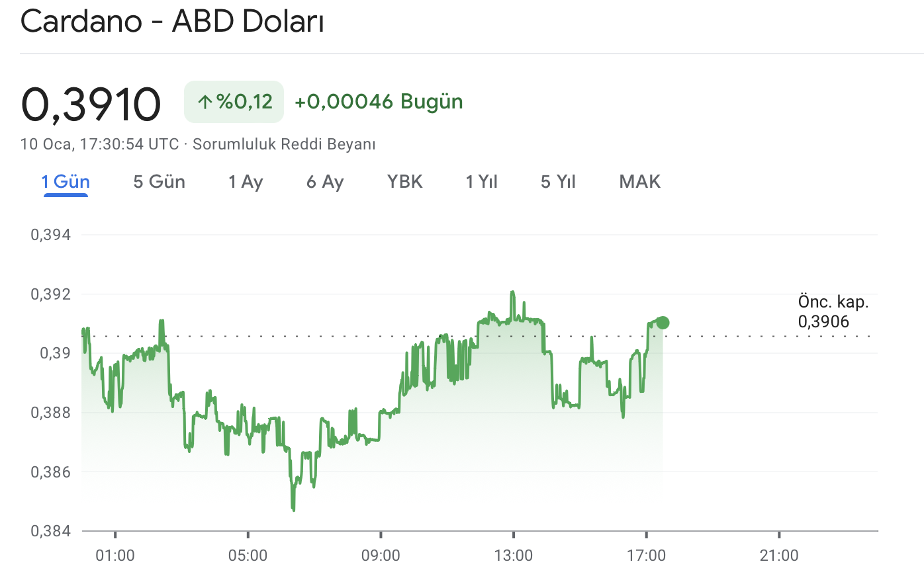
Task: Click the current price value 0,3910
Action: coord(91,101)
